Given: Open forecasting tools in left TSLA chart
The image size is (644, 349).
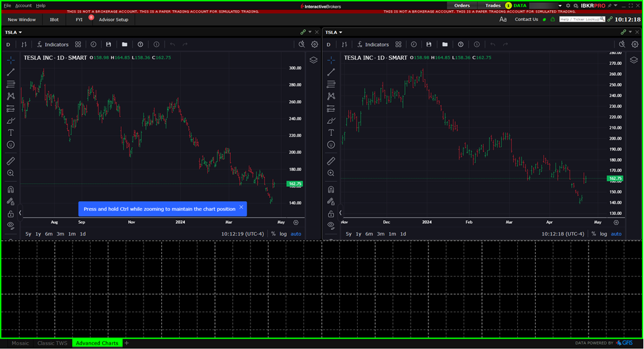Looking at the screenshot, I should pos(11,108).
